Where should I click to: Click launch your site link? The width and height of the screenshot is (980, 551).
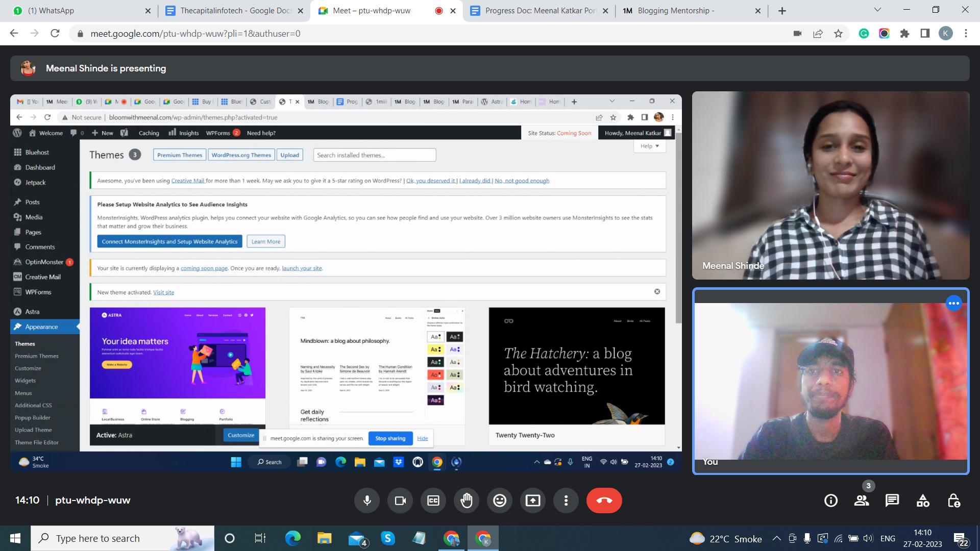302,268
